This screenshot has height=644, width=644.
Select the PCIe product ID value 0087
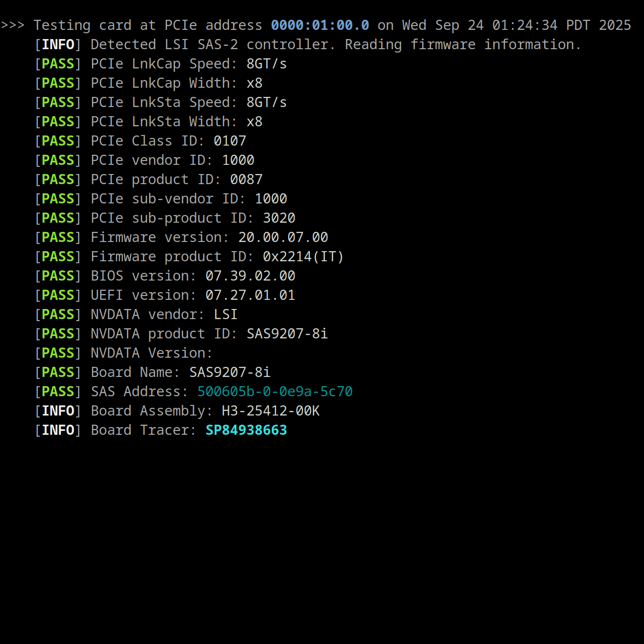[246, 179]
